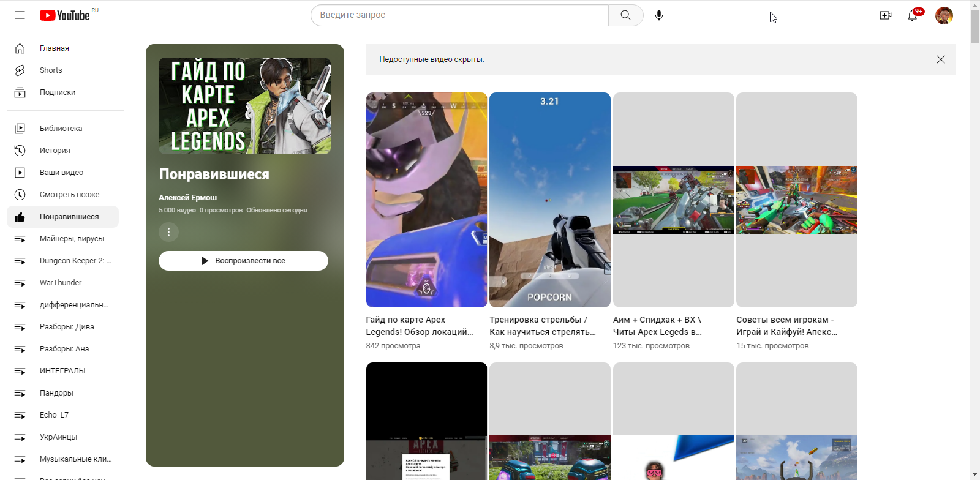This screenshot has height=480, width=980.
Task: Open the purple helmet Apex guide thumbnail
Action: (426, 200)
